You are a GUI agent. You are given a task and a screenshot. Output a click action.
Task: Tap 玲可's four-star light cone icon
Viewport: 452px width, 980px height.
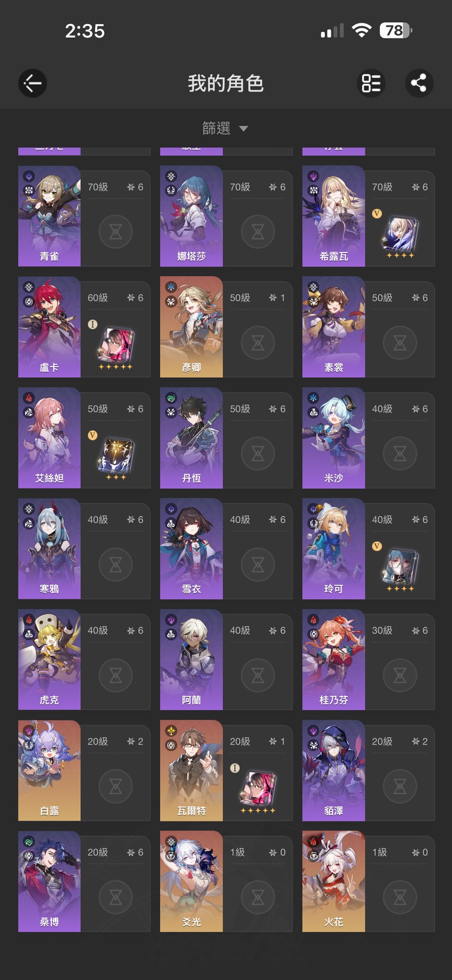pyautogui.click(x=400, y=567)
